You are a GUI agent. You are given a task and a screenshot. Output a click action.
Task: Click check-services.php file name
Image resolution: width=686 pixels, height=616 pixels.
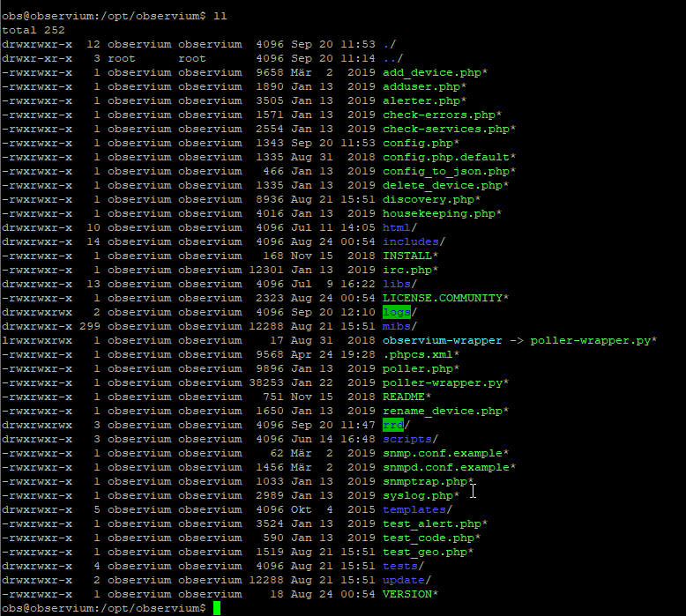(446, 129)
